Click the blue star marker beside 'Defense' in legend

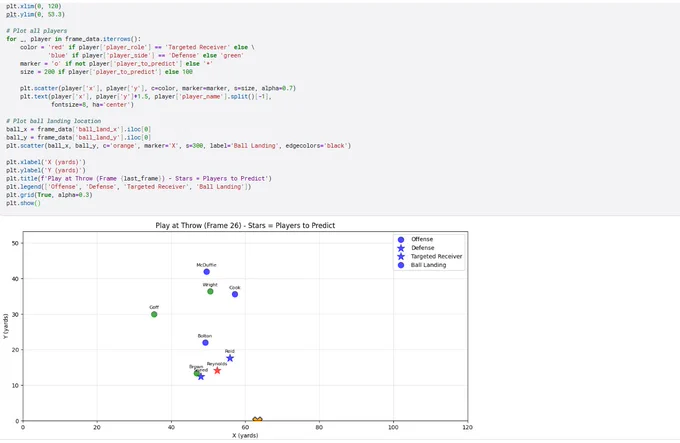[401, 248]
